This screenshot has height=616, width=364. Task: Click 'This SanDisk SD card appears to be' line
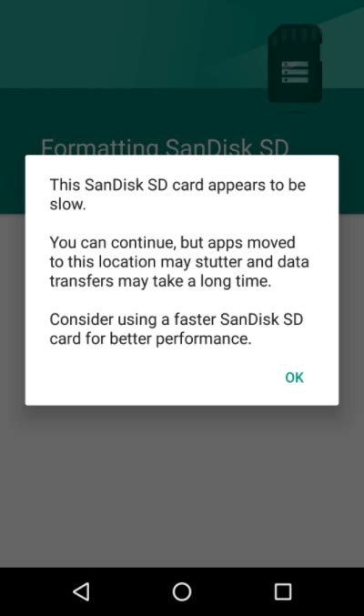[x=177, y=185]
